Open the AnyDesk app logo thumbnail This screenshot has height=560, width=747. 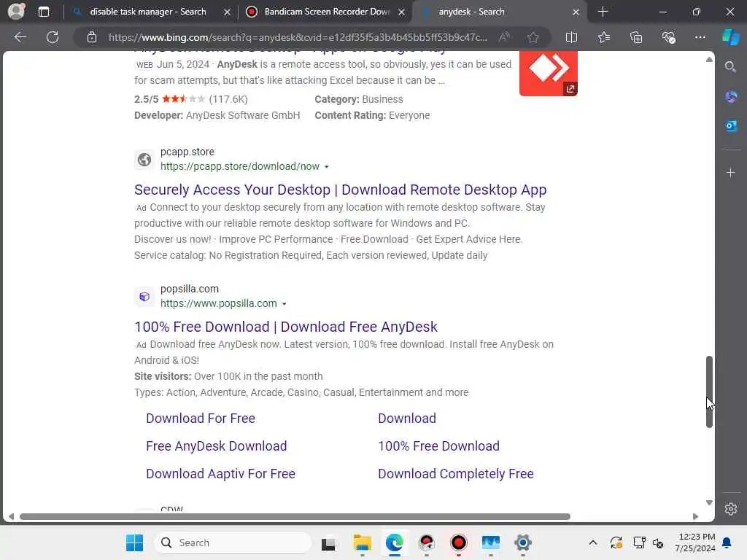[549, 74]
